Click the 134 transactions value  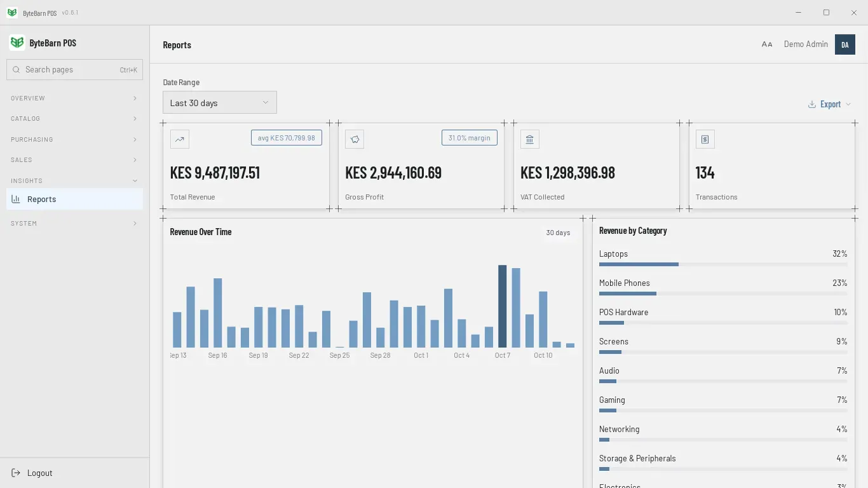pyautogui.click(x=705, y=173)
